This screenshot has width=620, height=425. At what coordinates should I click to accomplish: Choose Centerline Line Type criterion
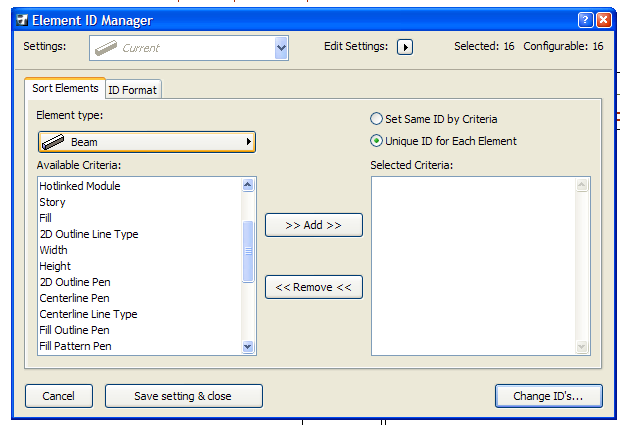click(x=88, y=314)
